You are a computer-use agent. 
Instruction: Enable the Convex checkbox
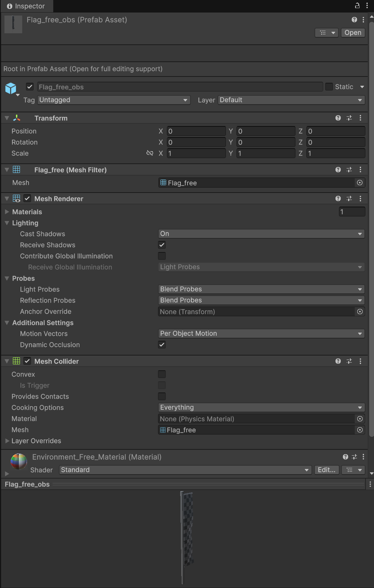(162, 374)
